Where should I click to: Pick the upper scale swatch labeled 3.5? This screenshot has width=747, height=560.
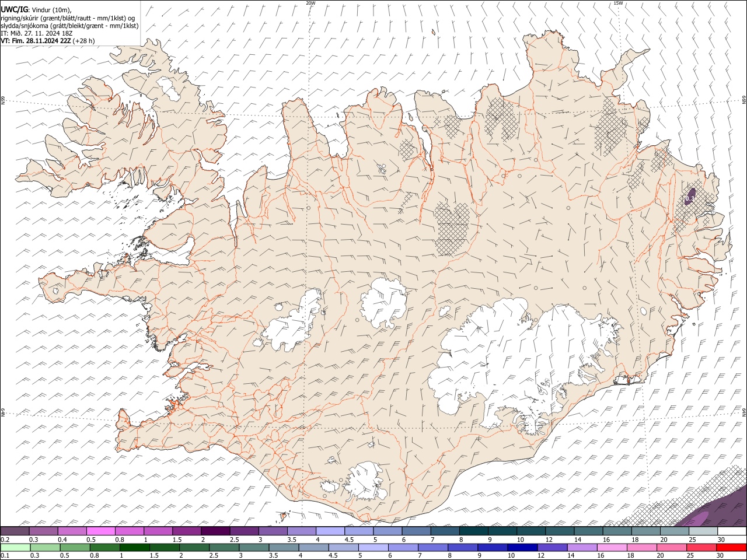301,531
